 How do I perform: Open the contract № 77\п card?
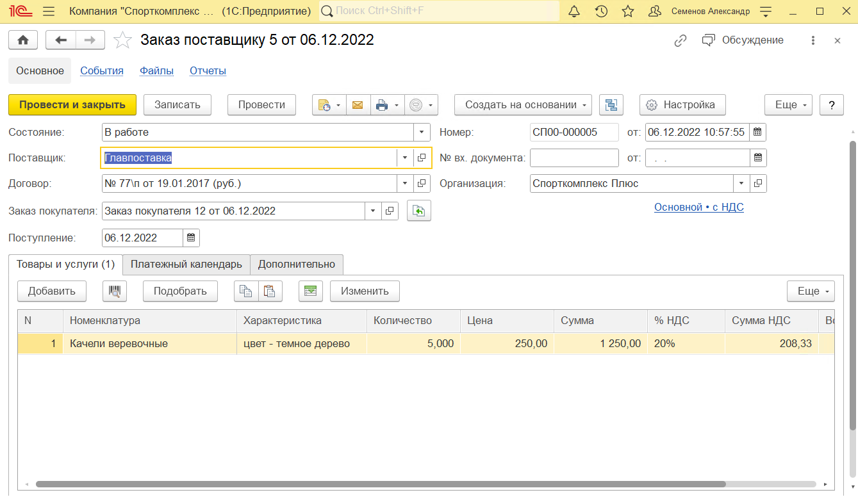(422, 184)
